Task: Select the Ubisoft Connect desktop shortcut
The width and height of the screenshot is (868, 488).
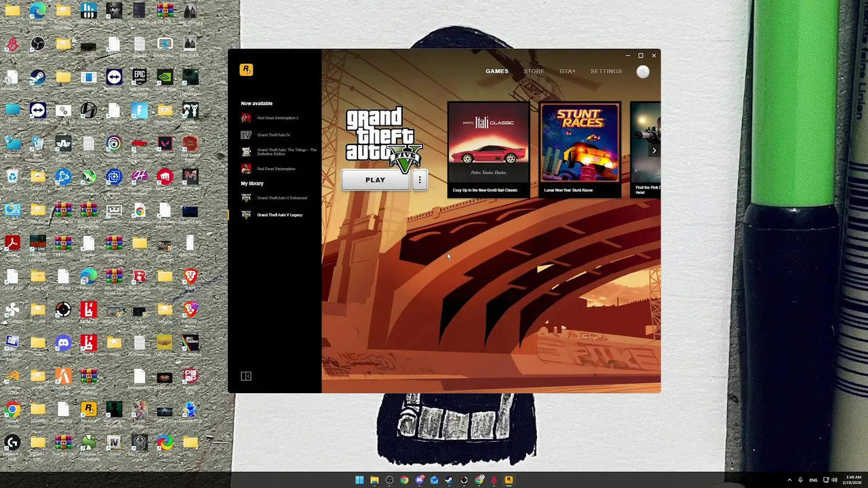Action: (114, 148)
